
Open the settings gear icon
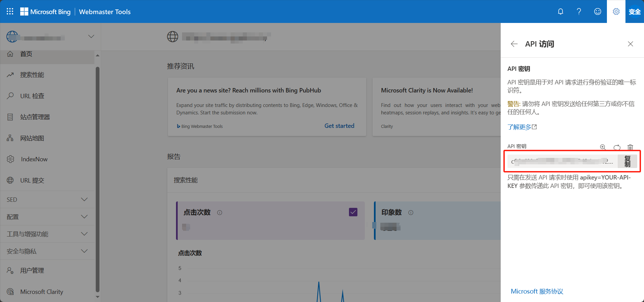(x=616, y=11)
